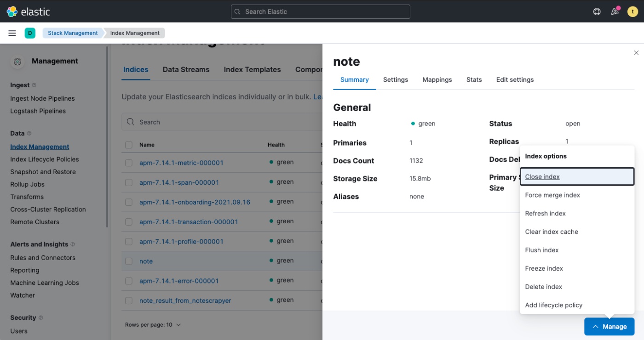This screenshot has height=340, width=644.
Task: Switch to the Stats tab
Action: (474, 80)
